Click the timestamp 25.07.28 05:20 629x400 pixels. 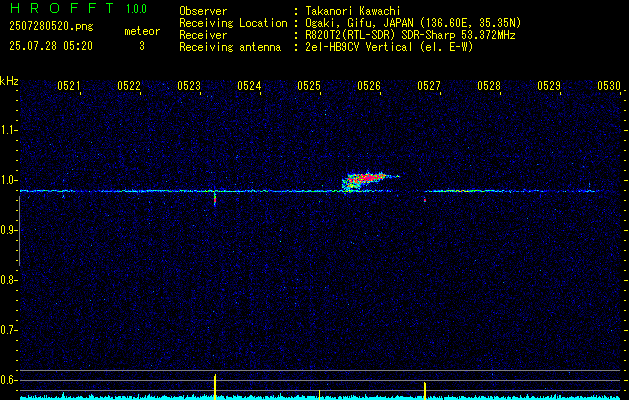pos(51,46)
